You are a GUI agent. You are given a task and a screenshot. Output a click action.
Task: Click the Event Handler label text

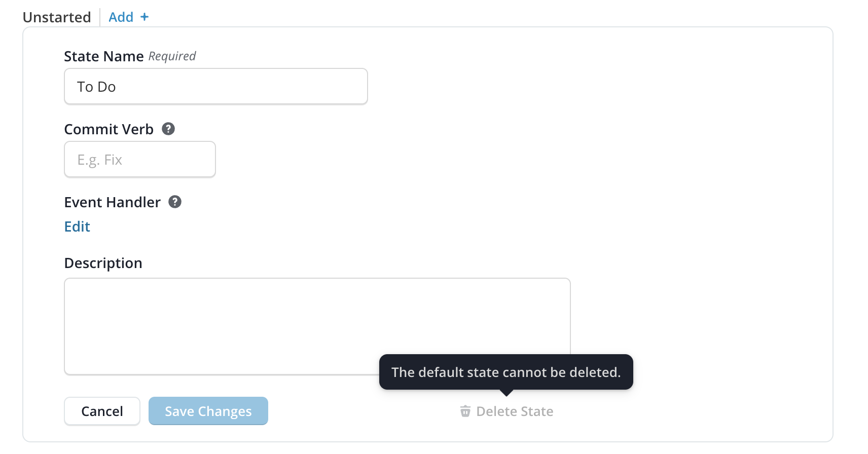(112, 202)
